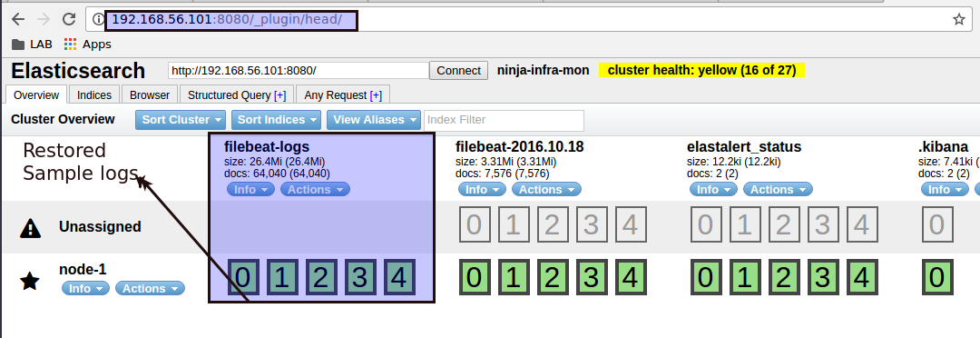The width and height of the screenshot is (980, 338).
Task: Switch to the Indices tab
Action: (x=94, y=95)
